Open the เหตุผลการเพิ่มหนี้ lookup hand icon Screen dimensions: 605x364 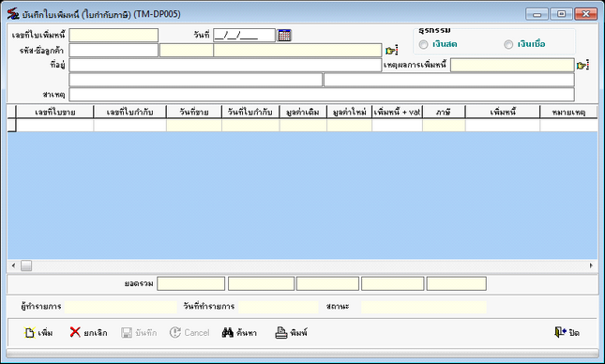[582, 66]
